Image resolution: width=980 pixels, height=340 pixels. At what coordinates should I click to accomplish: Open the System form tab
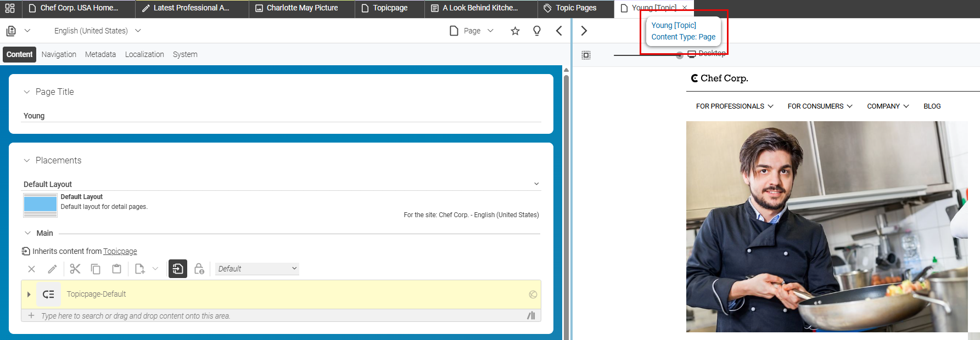coord(185,54)
